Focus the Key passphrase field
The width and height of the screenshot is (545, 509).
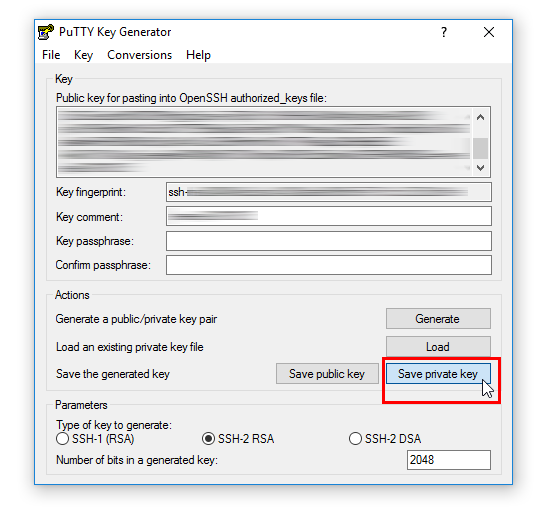pos(329,241)
